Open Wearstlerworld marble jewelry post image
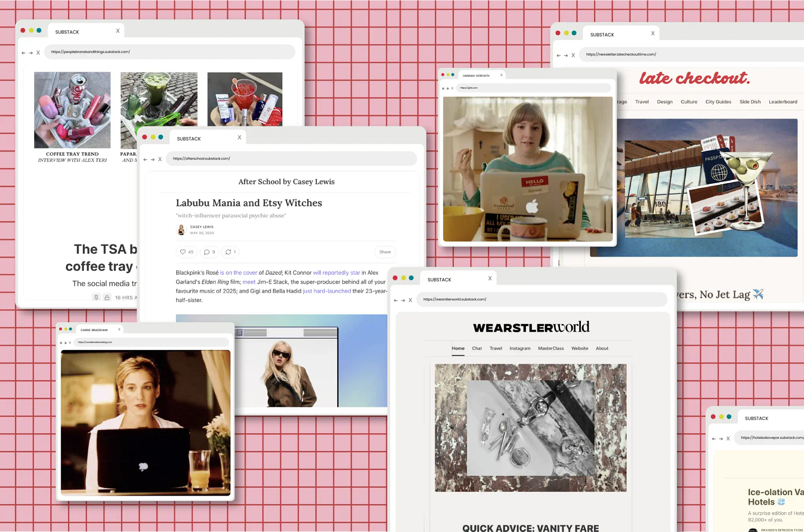Image resolution: width=804 pixels, height=532 pixels. tap(531, 428)
